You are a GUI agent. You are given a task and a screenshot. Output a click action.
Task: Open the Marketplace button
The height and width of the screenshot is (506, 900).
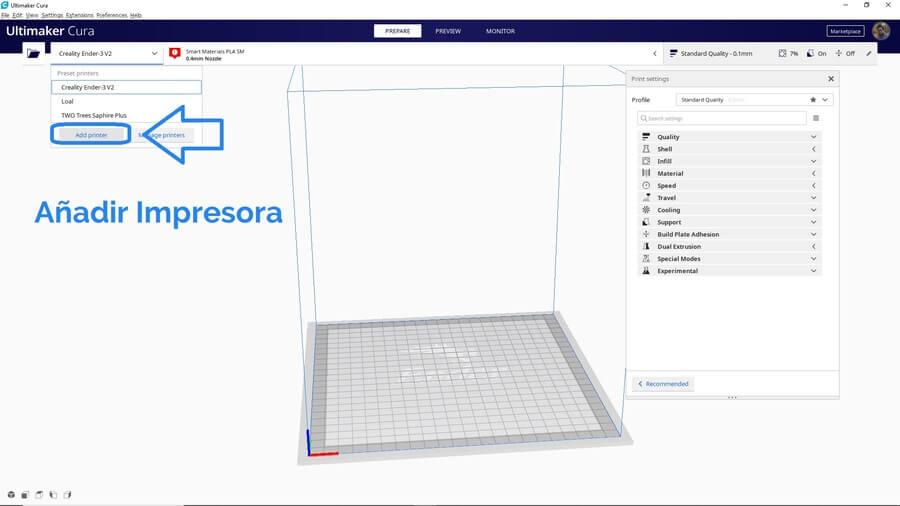[845, 31]
